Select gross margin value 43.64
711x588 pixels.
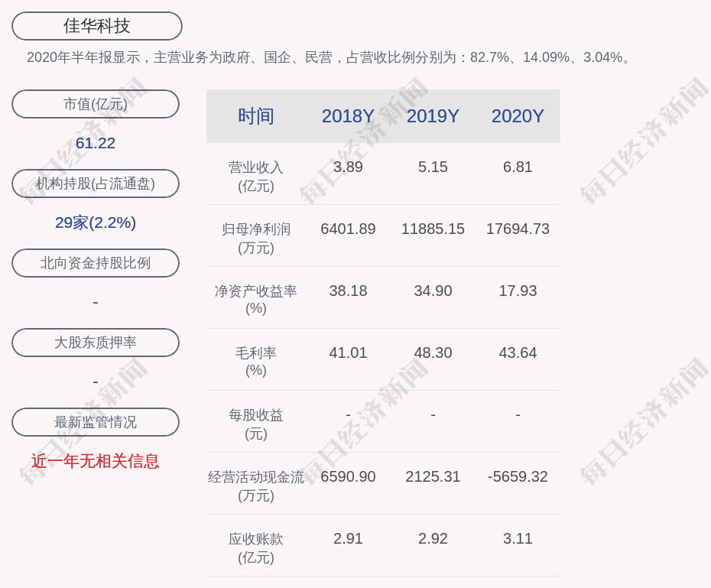[518, 352]
